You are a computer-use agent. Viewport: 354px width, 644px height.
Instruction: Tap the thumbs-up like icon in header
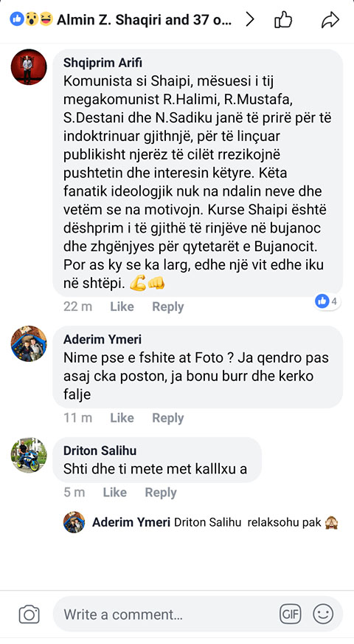[x=283, y=20]
